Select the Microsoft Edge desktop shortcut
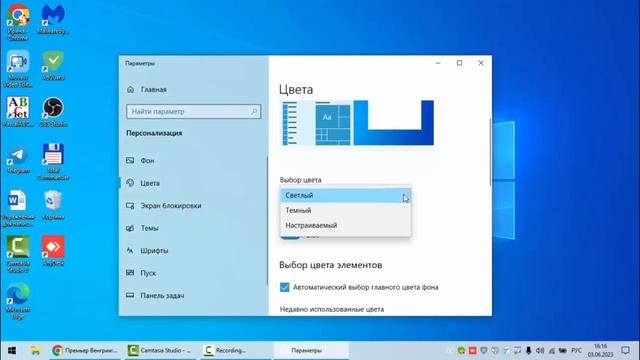The height and width of the screenshot is (360, 640). pyautogui.click(x=18, y=301)
